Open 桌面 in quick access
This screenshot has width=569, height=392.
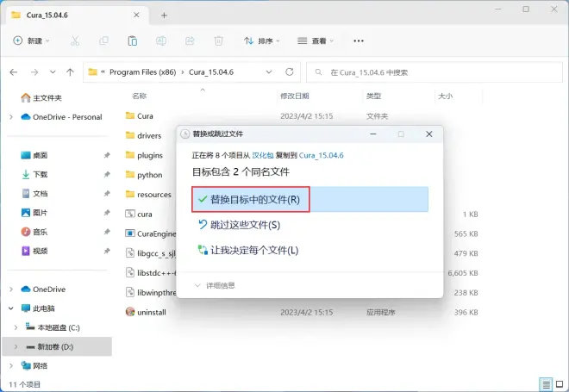pos(34,155)
